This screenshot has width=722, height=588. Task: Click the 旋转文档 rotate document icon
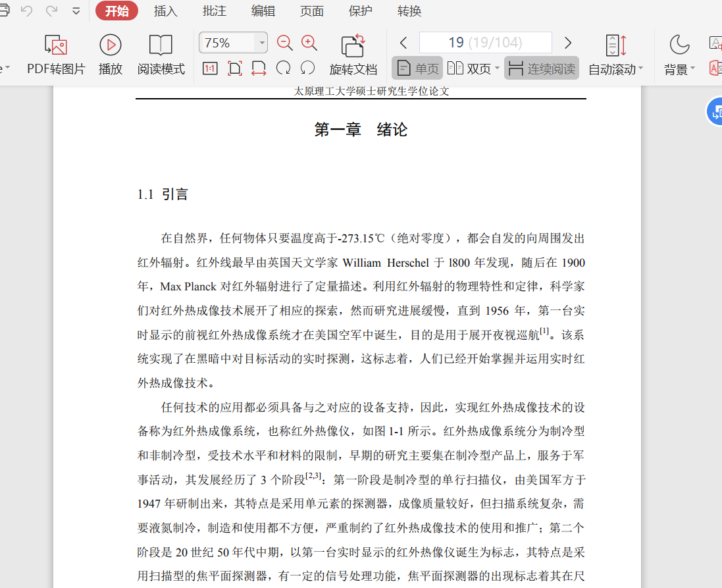click(x=353, y=45)
